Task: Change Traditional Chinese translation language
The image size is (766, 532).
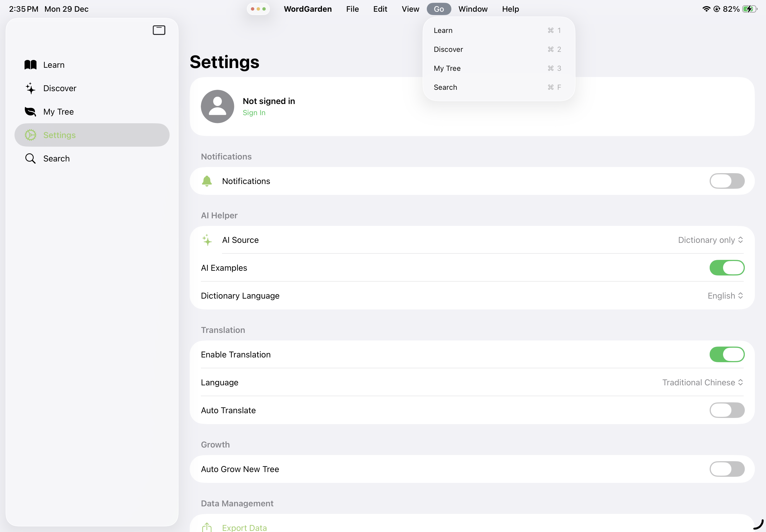Action: click(702, 382)
